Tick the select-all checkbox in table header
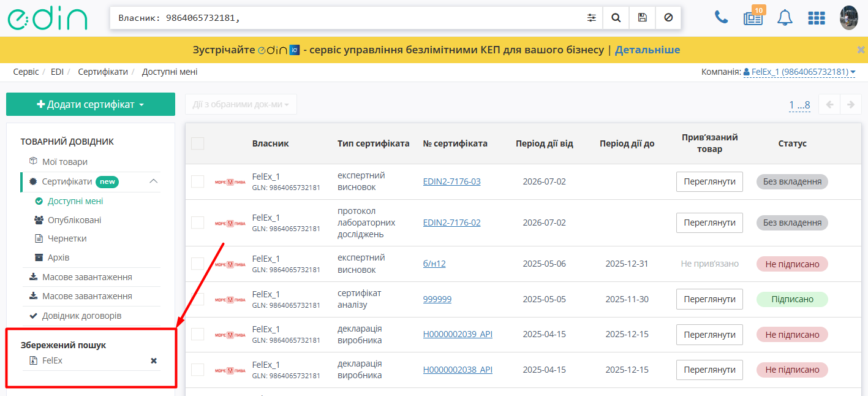868x396 pixels. [x=197, y=143]
